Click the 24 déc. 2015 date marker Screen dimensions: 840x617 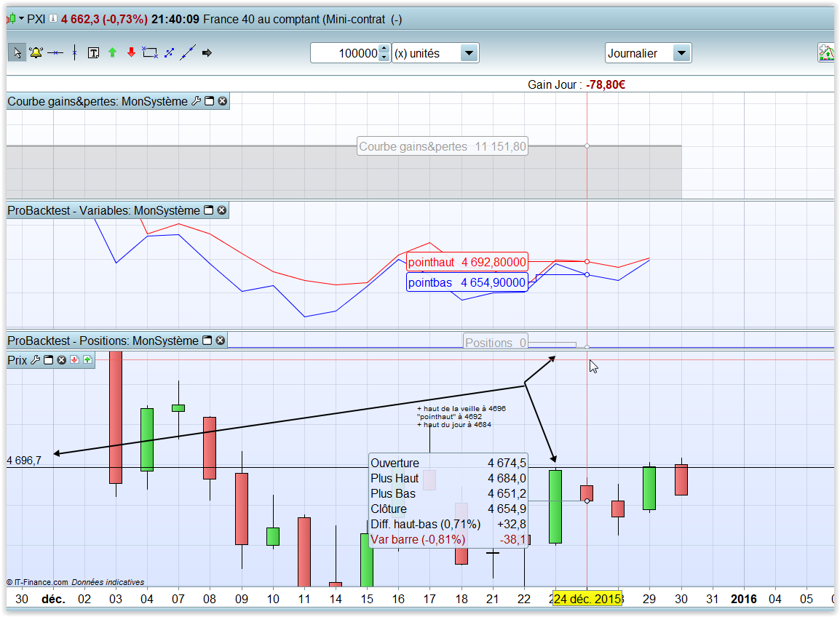(x=587, y=599)
